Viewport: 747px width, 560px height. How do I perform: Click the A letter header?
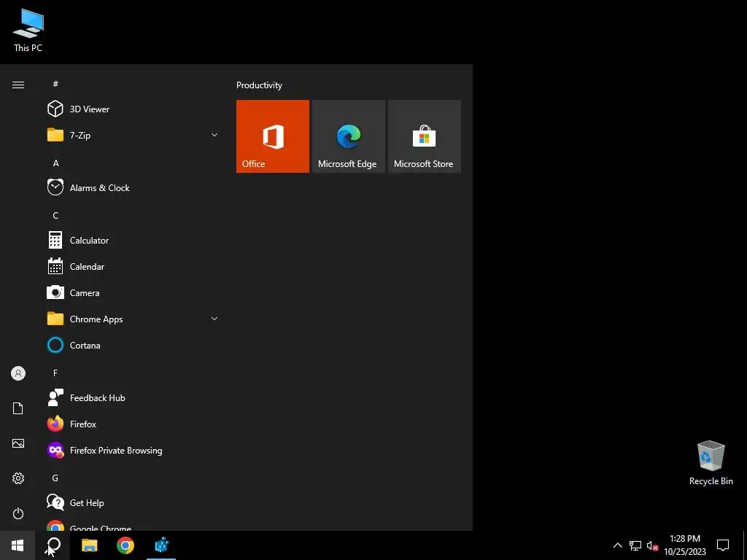[55, 163]
